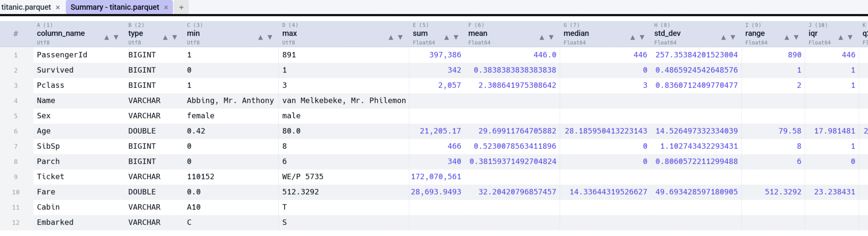Sort column_name descending with down arrow
This screenshot has height=236, width=868.
coord(116,37)
